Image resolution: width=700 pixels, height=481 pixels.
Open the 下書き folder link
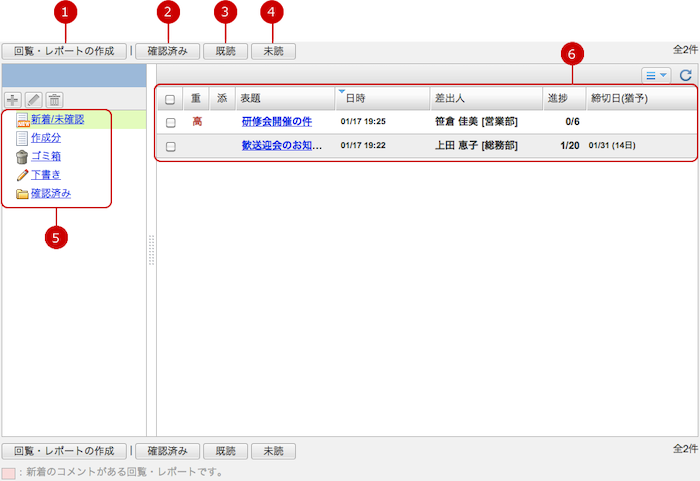(46, 175)
